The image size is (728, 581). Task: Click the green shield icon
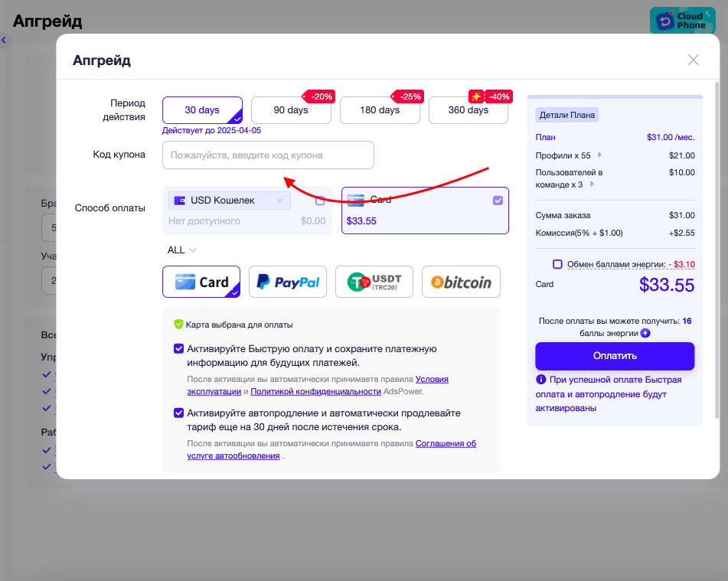179,324
